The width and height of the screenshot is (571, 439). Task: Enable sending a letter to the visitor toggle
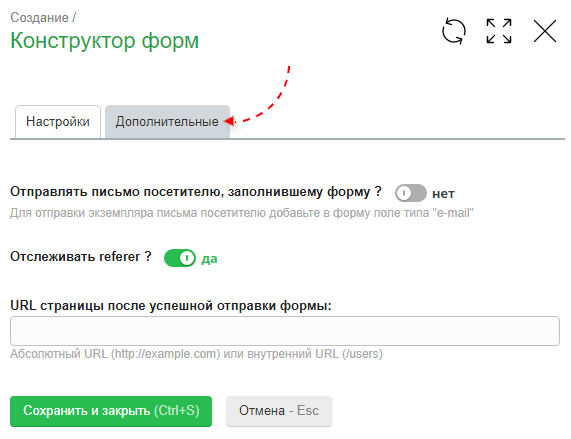coord(411,193)
